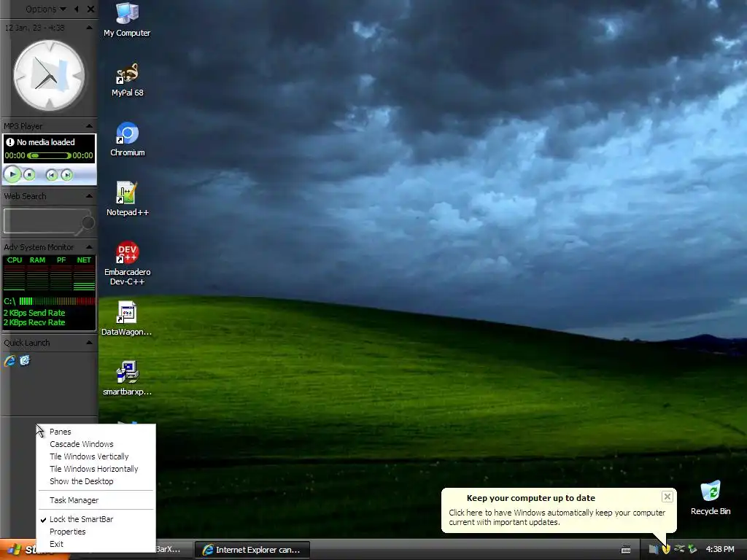747x560 pixels.
Task: Click the CPU meter column
Action: tap(15, 273)
